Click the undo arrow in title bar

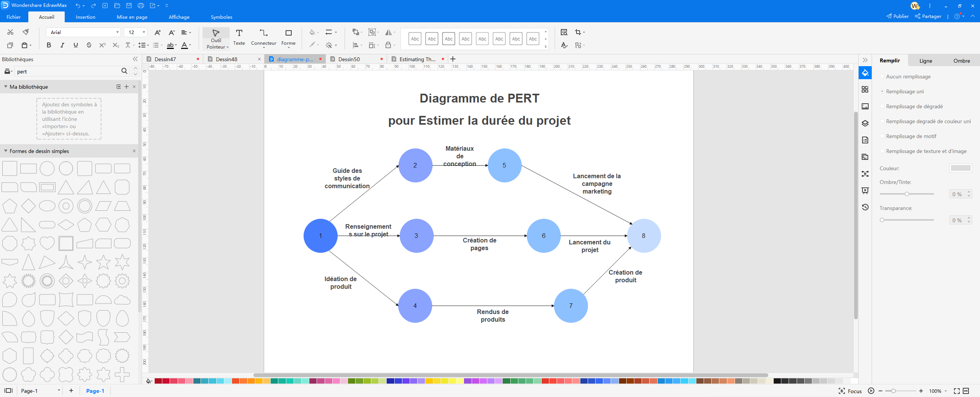[x=78, y=5]
